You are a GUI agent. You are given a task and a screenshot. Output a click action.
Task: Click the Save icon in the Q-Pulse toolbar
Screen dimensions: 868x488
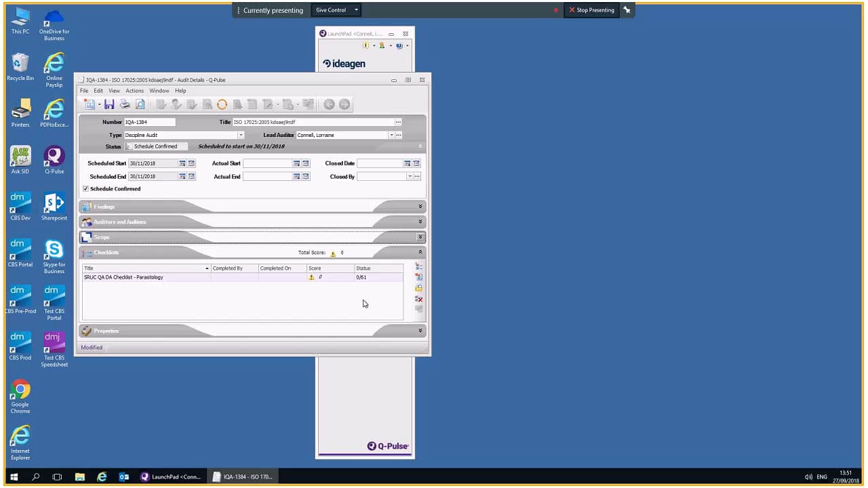coord(109,104)
